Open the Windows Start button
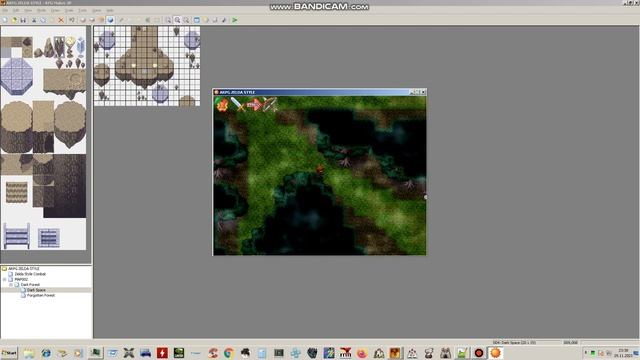Viewport: 640px width, 360px height. point(9,353)
